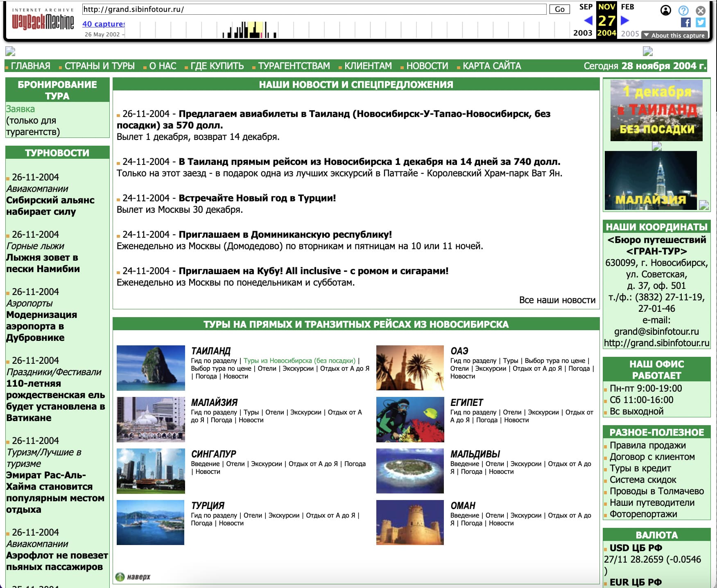Open the НОВОСТИ menu item

[x=427, y=66]
